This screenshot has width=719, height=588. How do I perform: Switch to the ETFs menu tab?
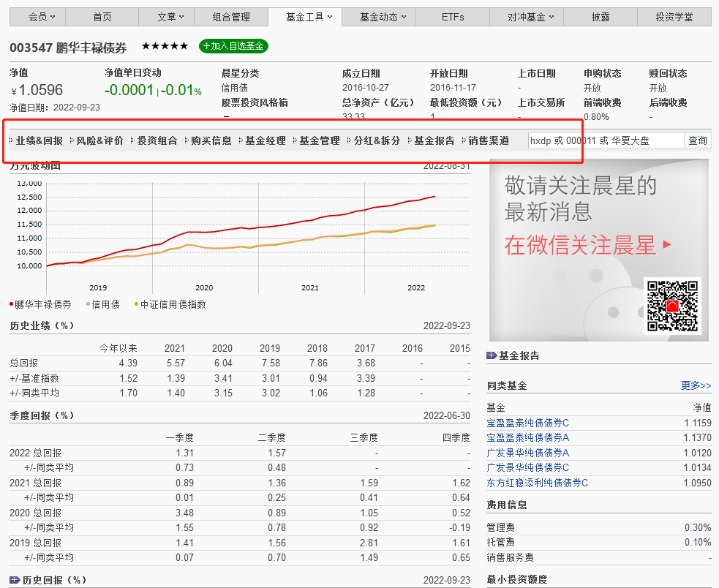(452, 15)
